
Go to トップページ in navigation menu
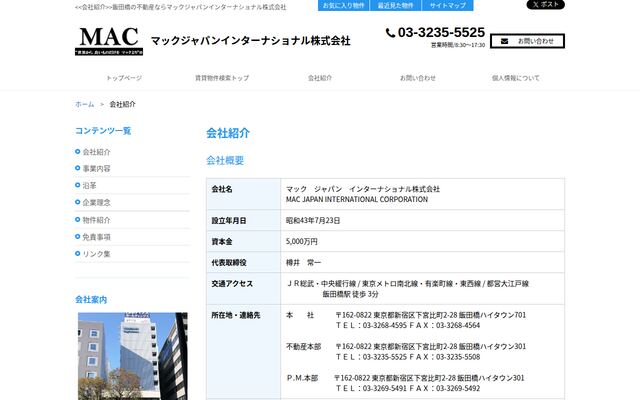click(124, 78)
